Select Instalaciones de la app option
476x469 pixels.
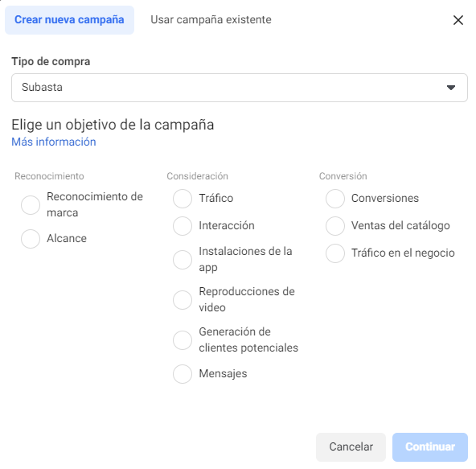(x=183, y=260)
